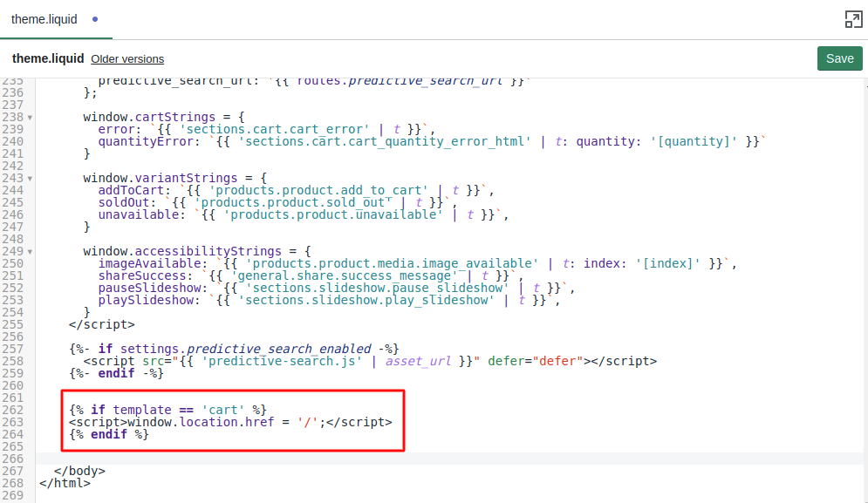Click the closing </script> tag on line 255
Screen dimensions: 868x503
coord(102,325)
